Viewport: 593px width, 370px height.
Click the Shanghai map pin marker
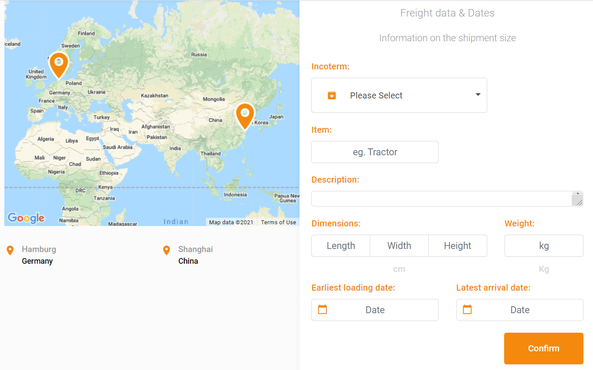coord(245,116)
